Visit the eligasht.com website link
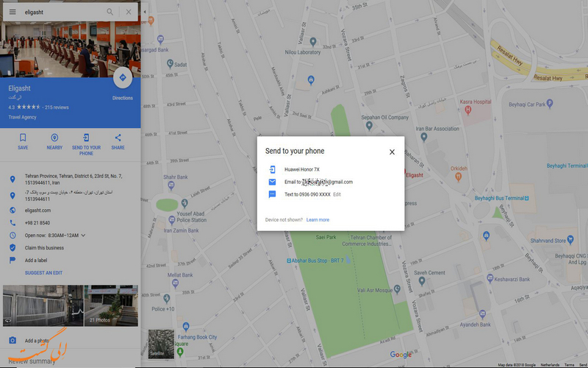Screen dimensions: 588x368 37,210
